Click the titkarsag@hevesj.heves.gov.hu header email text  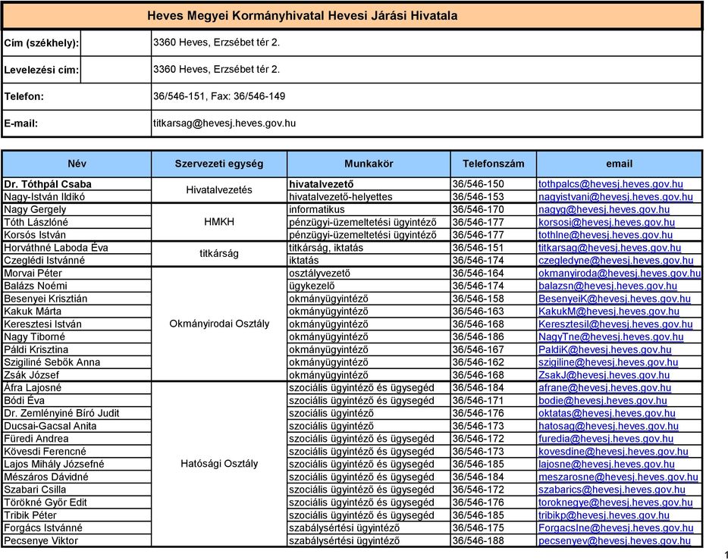(224, 124)
